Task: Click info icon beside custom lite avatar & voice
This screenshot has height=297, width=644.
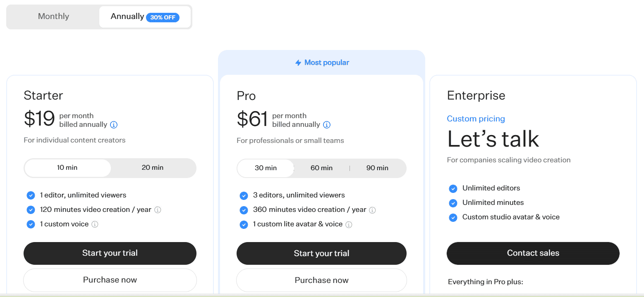Action: tap(349, 225)
